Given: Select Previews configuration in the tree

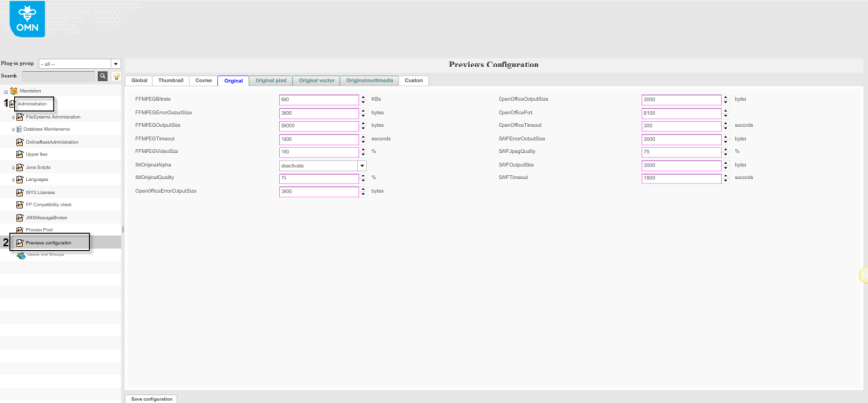Looking at the screenshot, I should (49, 243).
